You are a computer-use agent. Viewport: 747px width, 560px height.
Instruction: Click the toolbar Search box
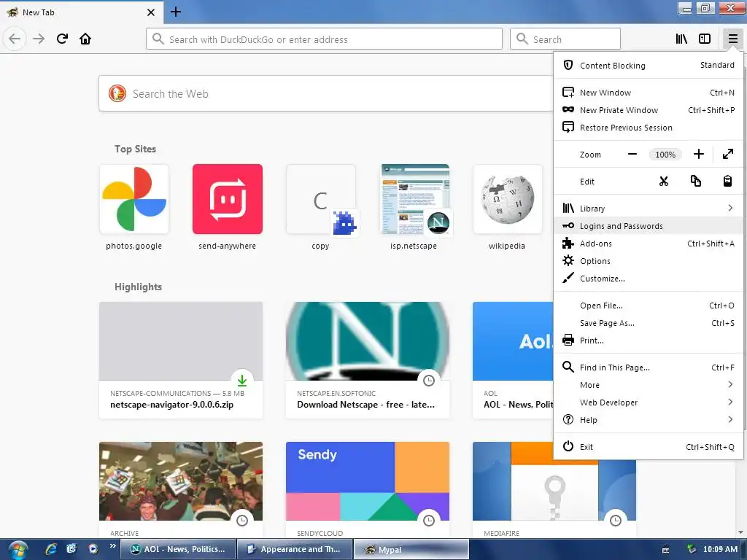click(x=565, y=39)
